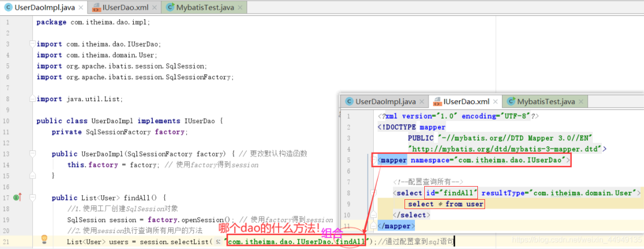Toggle the fold marker at line 8 import
The width and height of the screenshot is (644, 249).
[x=33, y=99]
